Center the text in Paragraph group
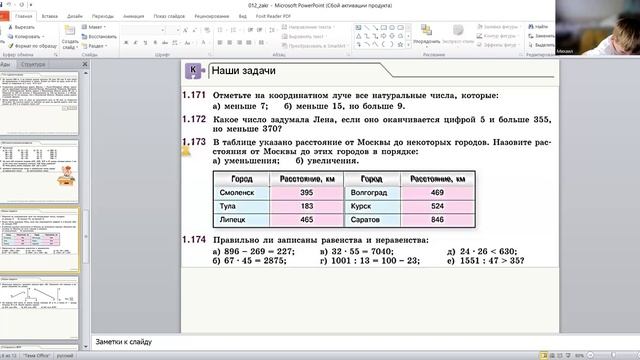Image resolution: width=640 pixels, height=360 pixels. [230, 42]
